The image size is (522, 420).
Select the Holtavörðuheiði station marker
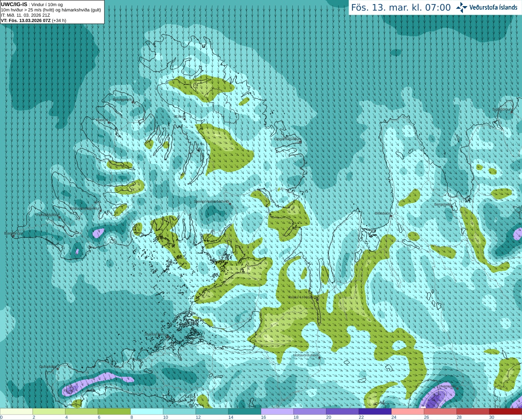319,358
